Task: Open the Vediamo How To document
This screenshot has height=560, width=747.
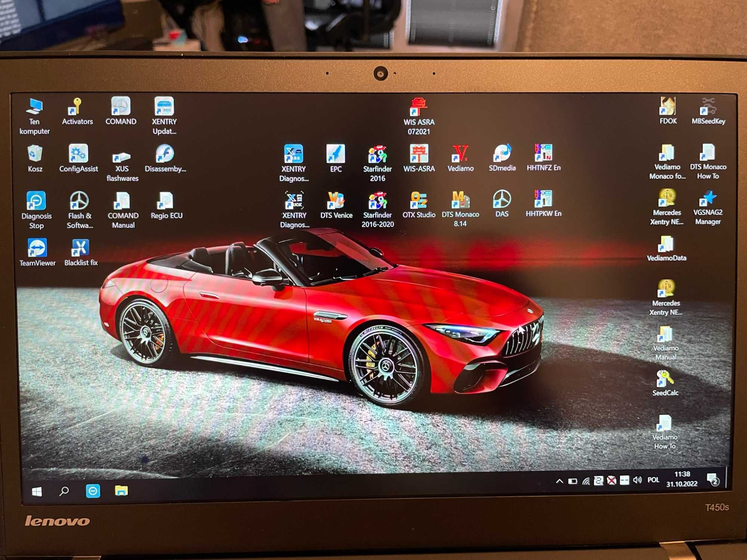Action: click(665, 432)
